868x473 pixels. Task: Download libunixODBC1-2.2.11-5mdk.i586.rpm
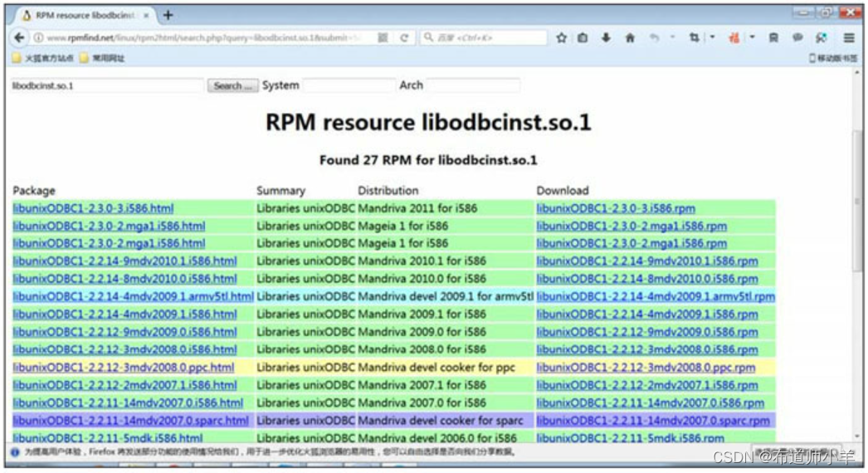[x=631, y=437]
